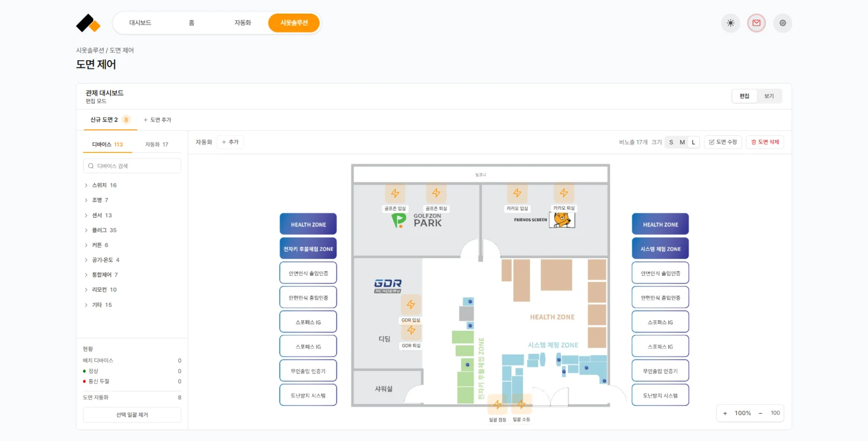Switch to the 자동화 17 side tab
Viewport: 868px width, 441px height.
(x=157, y=144)
